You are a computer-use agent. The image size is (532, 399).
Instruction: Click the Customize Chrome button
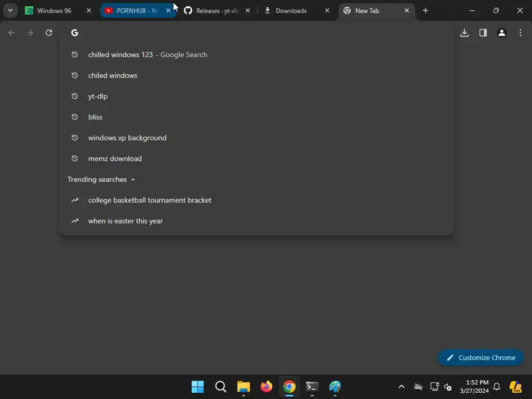481,357
